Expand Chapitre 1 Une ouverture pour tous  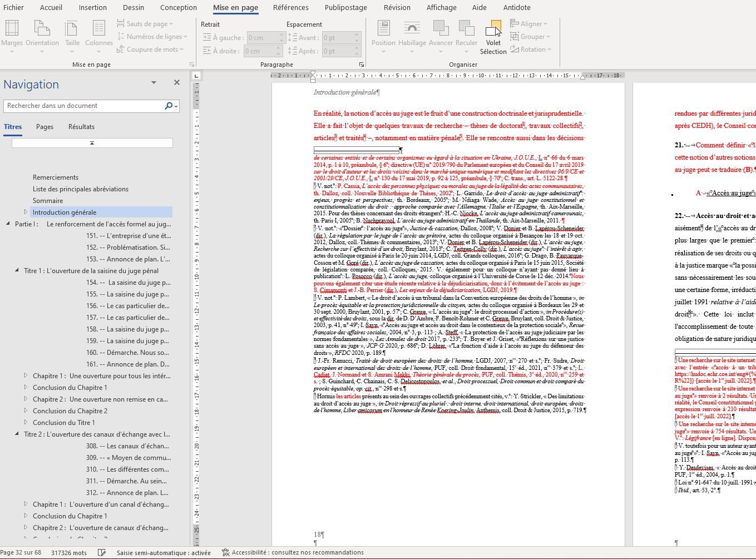coord(26,375)
